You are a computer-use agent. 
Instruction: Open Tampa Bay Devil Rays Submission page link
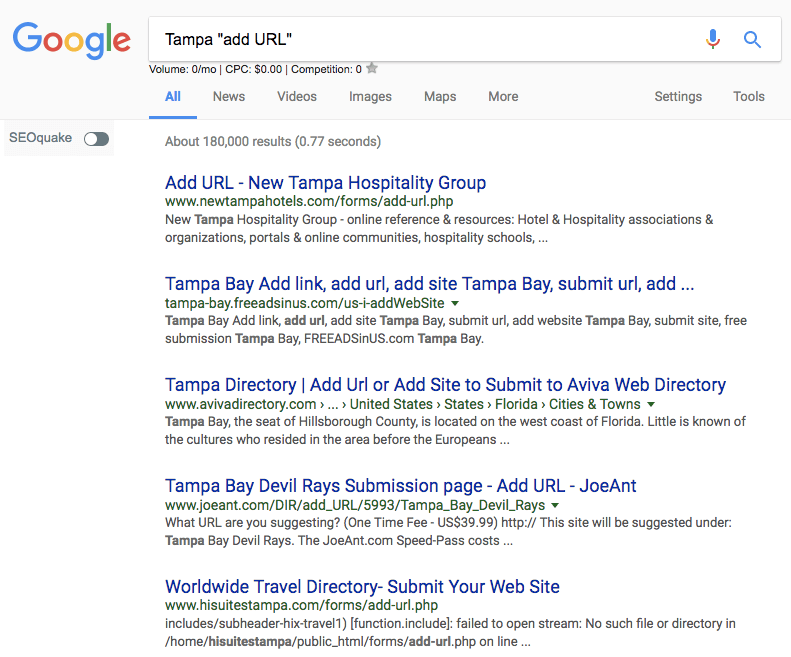[x=400, y=486]
